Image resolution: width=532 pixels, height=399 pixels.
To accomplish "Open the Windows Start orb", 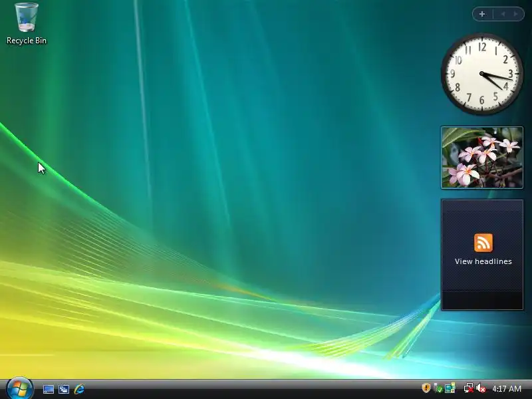I will click(19, 388).
